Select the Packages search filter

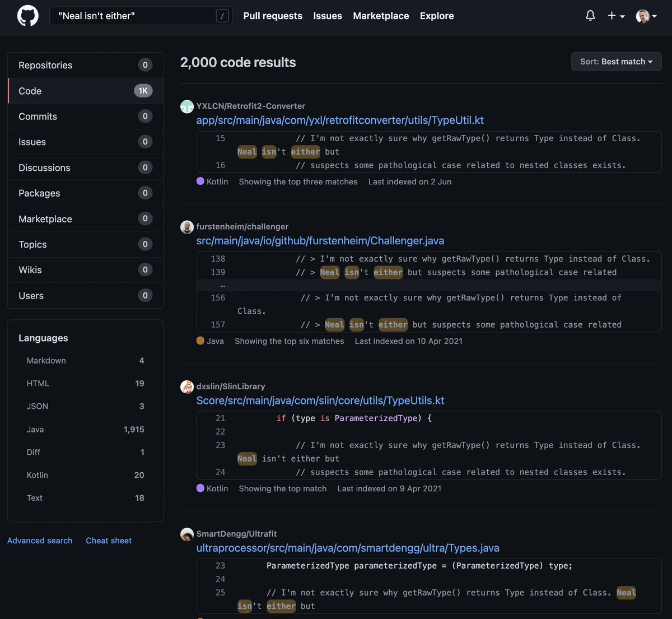coord(85,193)
